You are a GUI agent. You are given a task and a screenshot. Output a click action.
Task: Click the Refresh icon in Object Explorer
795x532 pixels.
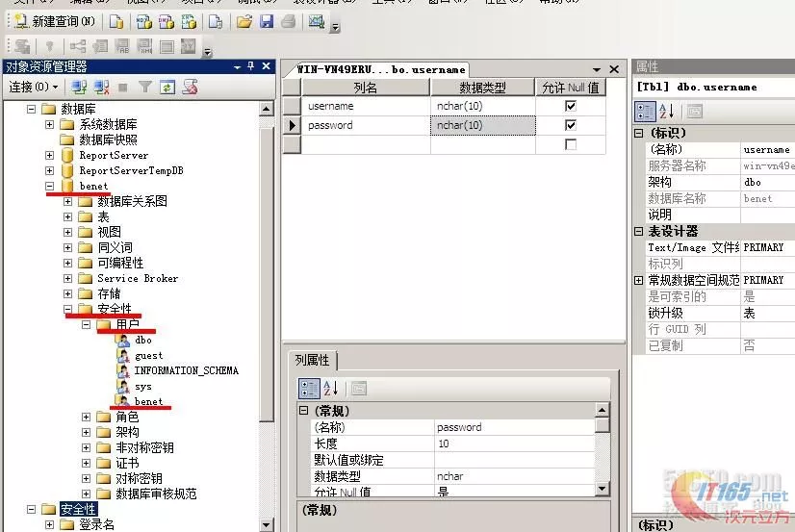[x=167, y=88]
